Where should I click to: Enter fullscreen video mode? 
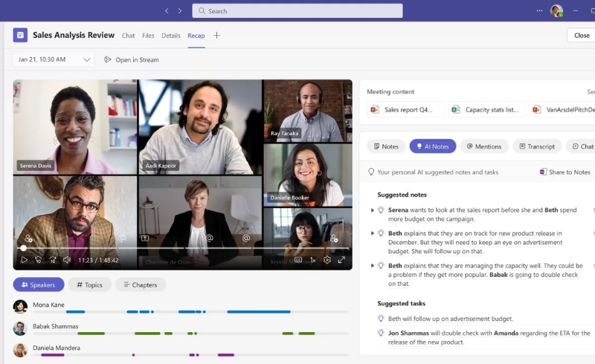click(341, 260)
